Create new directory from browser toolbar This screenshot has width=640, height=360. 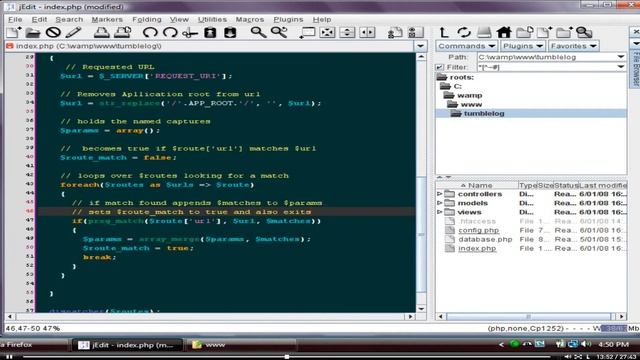point(564,32)
